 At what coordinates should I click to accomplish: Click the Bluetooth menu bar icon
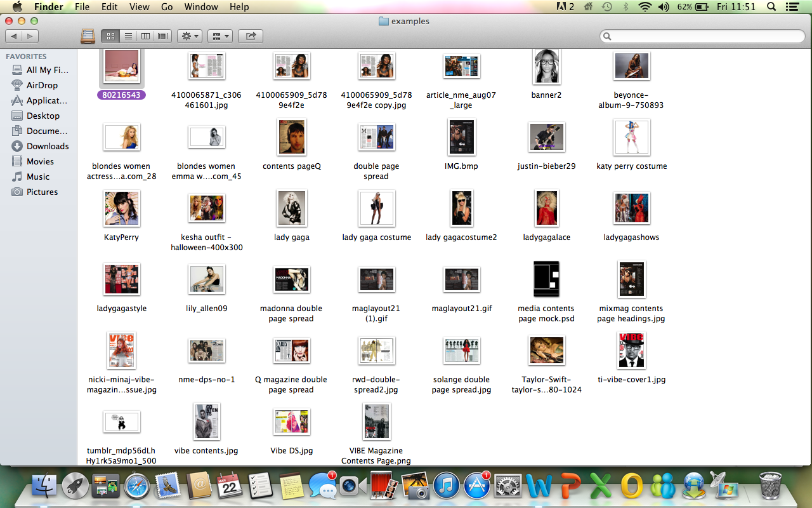click(625, 7)
